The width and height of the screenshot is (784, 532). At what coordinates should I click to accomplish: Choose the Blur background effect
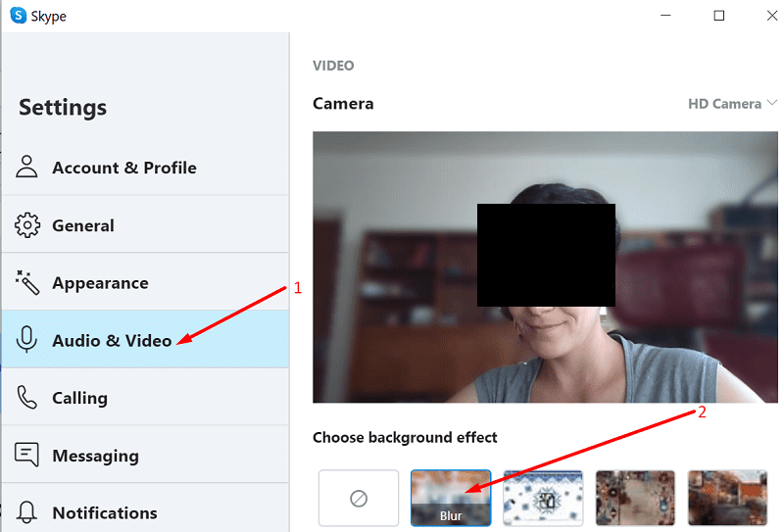[x=451, y=498]
